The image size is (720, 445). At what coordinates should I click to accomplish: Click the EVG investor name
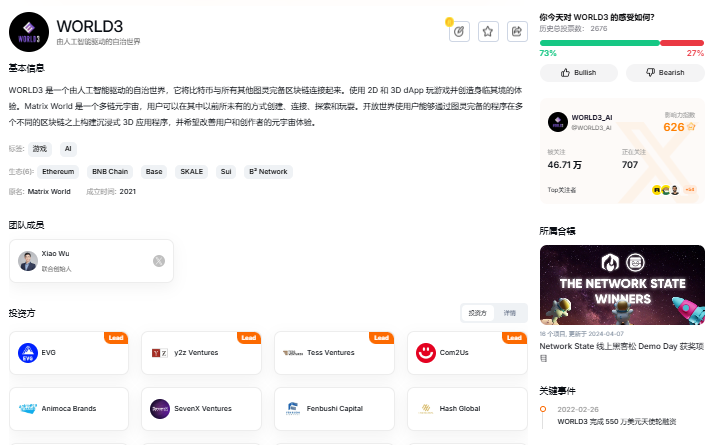pyautogui.click(x=49, y=353)
